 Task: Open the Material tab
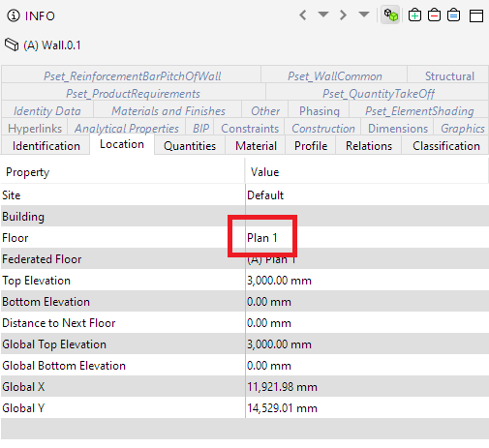pyautogui.click(x=256, y=146)
